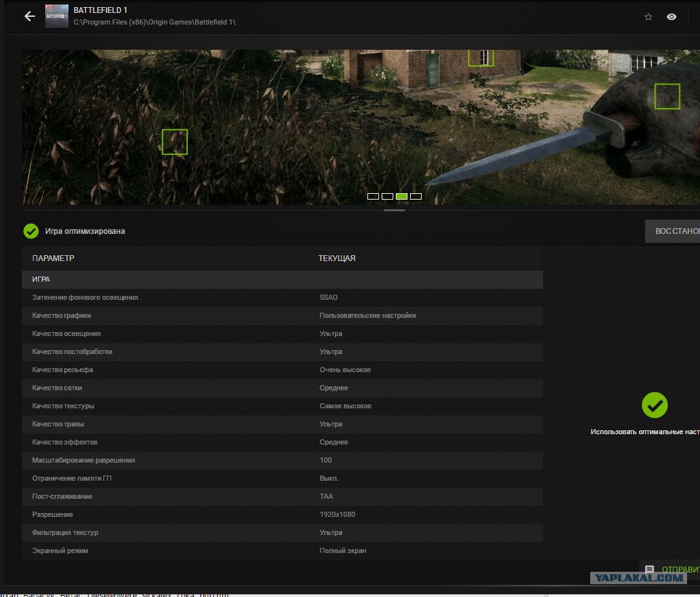The width and height of the screenshot is (700, 597).
Task: Click the 'Самое высокое' value
Action: tap(345, 406)
